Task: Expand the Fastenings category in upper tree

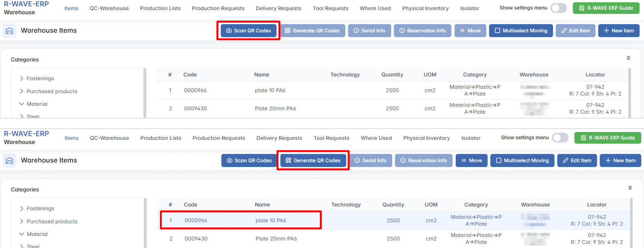Action: click(x=22, y=79)
